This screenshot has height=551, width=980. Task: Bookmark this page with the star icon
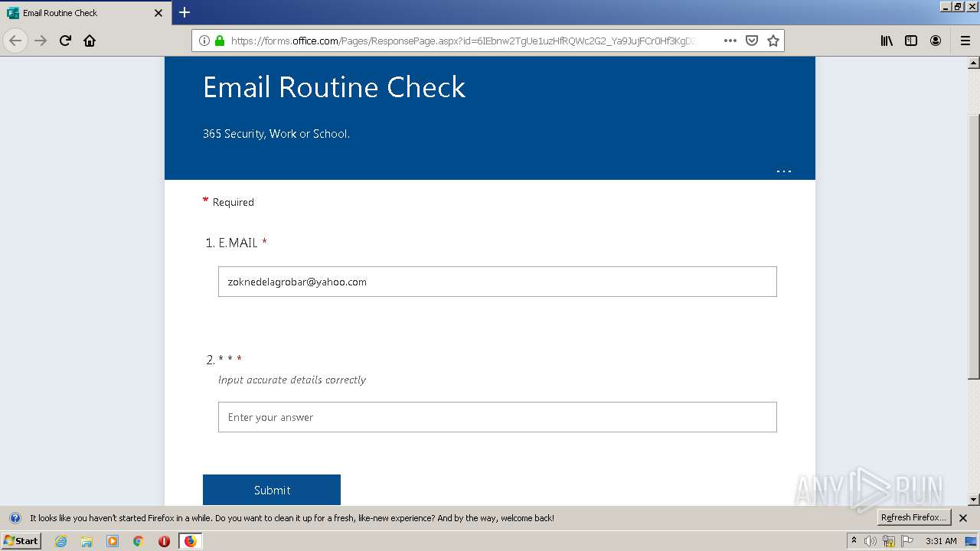[773, 41]
